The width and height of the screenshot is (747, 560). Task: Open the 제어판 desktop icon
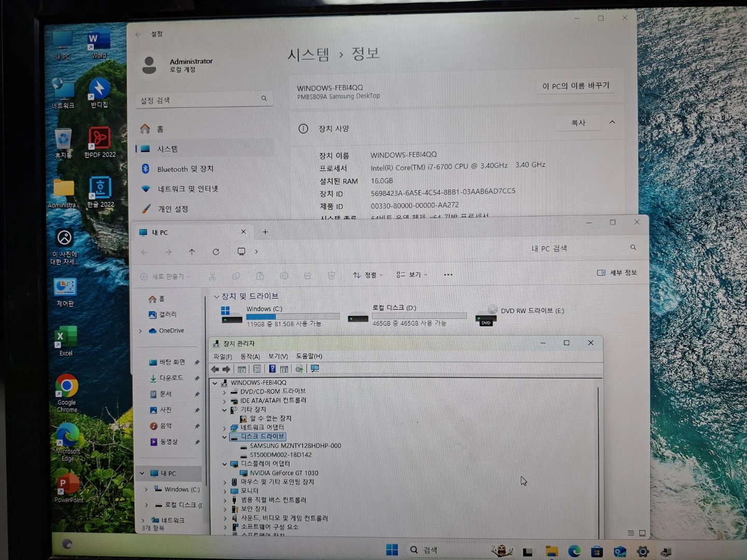coord(65,292)
